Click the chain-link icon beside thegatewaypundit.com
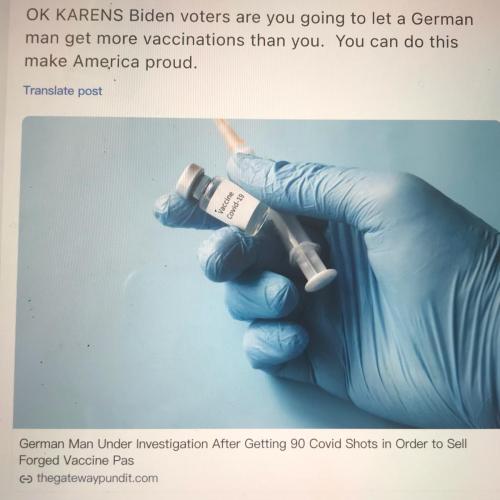Viewport: 500px width, 500px height. coord(25,479)
